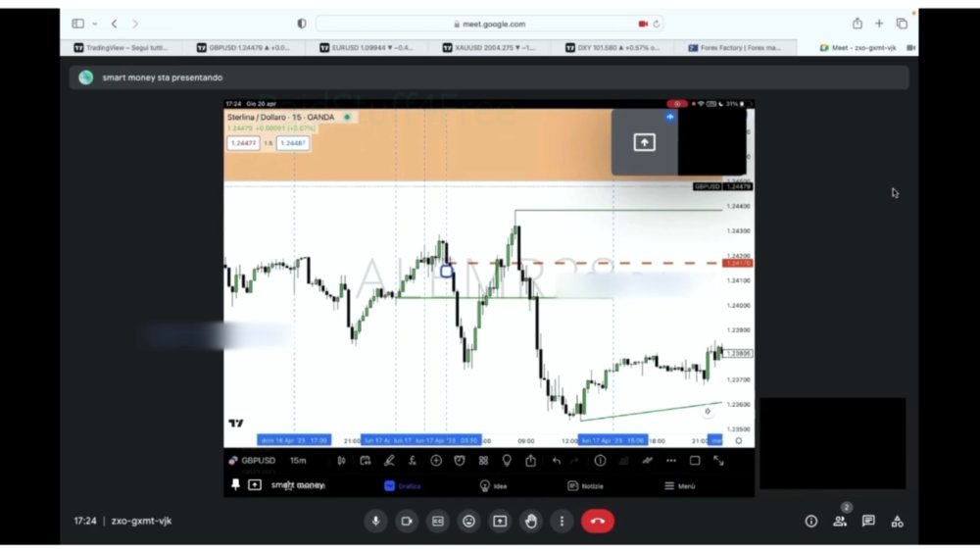Switch to the EURUSD browser tab
The height and width of the screenshot is (551, 980).
tap(367, 47)
